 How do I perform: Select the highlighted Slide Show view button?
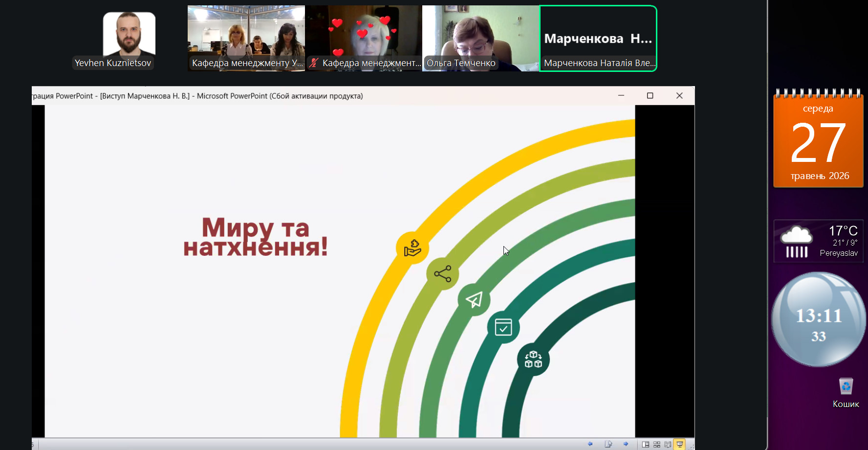(x=680, y=444)
